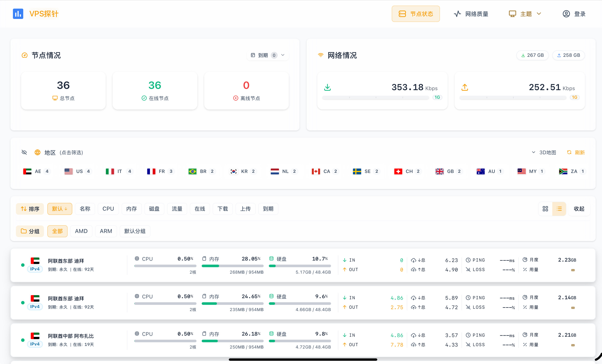Filter nodes by AU region

tap(490, 171)
